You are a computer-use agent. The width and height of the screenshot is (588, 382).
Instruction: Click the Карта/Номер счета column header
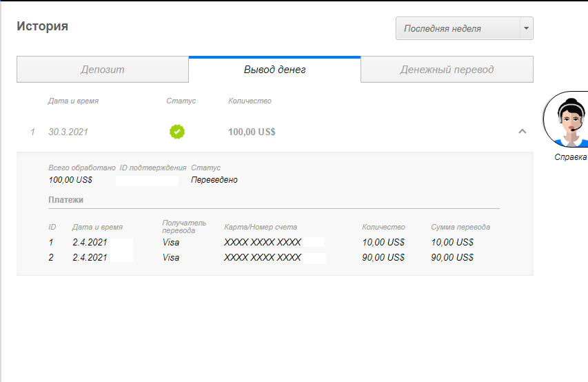click(261, 227)
